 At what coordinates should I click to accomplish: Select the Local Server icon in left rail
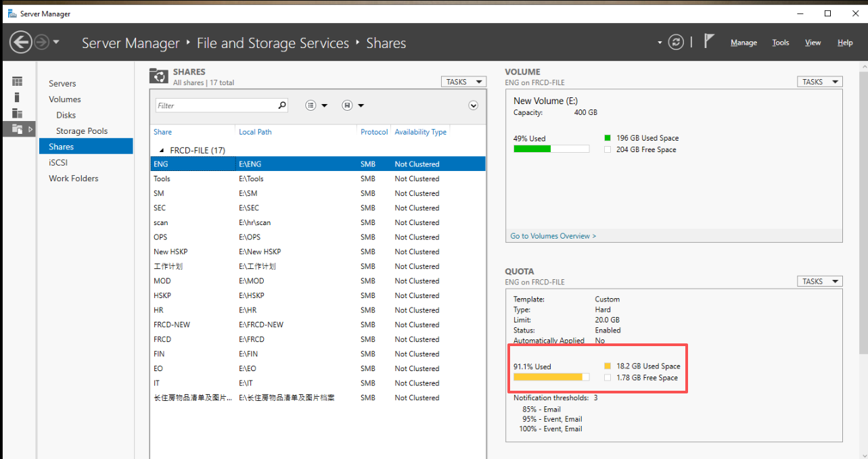click(x=18, y=97)
